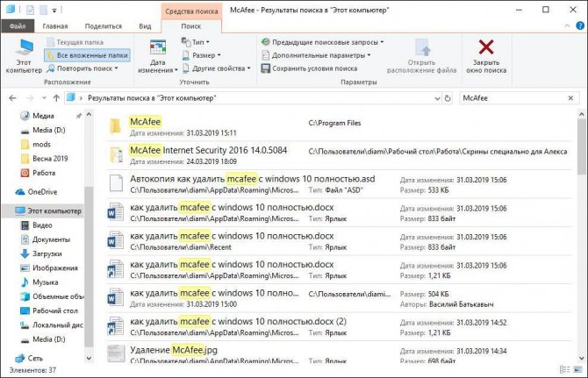Click 'Средства поиска' contextual tab header
The height and width of the screenshot is (378, 588).
pyautogui.click(x=191, y=11)
